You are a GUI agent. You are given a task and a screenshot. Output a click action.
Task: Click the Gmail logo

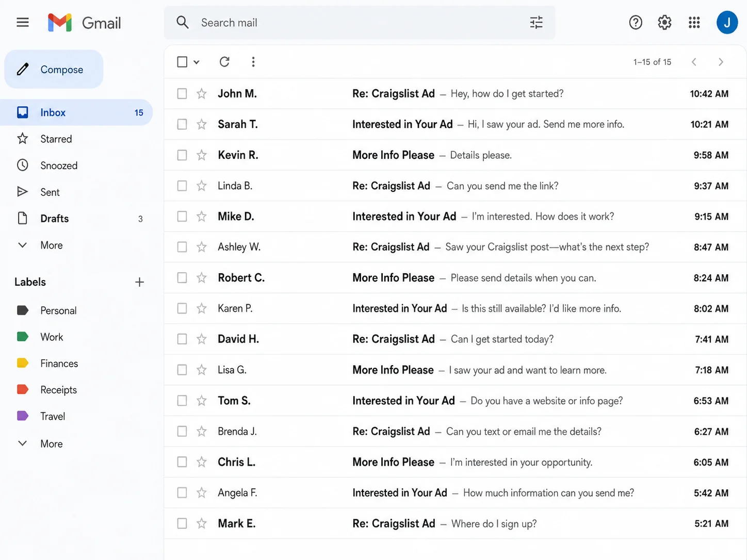pyautogui.click(x=84, y=22)
